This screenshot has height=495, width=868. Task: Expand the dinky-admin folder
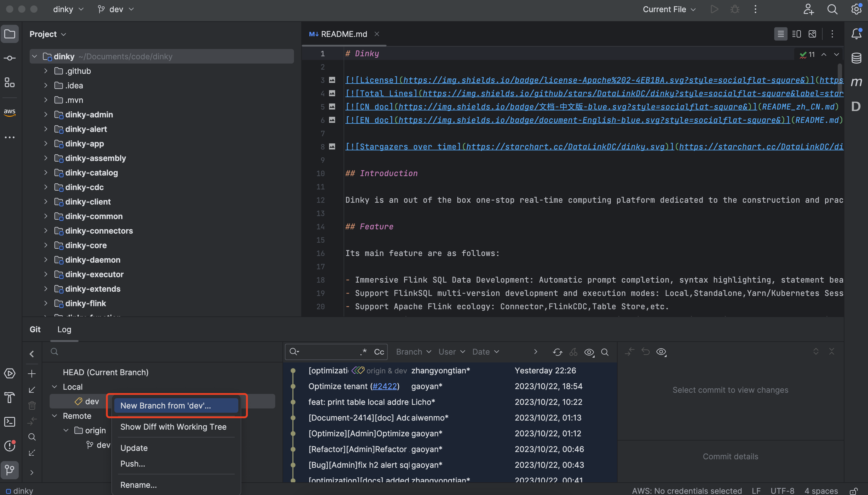46,115
